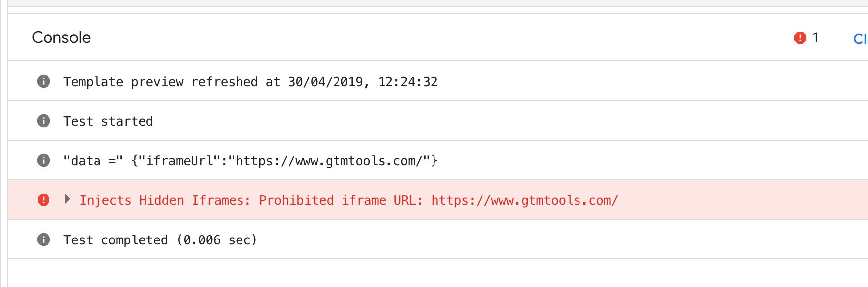Click the empty area below Test completed row

point(438,273)
